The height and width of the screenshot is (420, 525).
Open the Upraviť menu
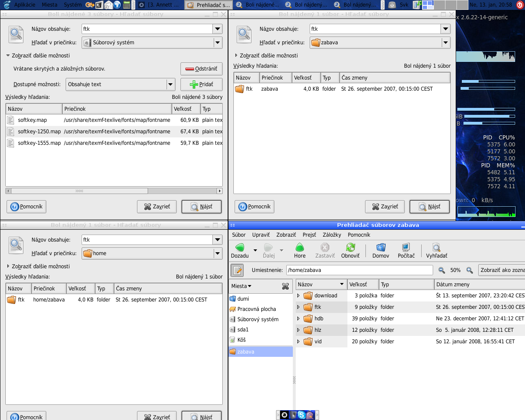pyautogui.click(x=261, y=235)
